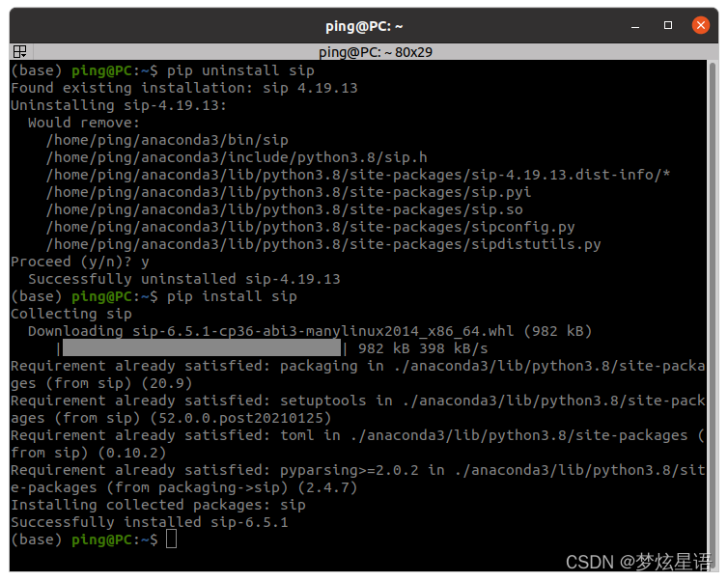
Task: Click the 'Uninstalling sip-4.19.13:' line
Action: tap(119, 105)
